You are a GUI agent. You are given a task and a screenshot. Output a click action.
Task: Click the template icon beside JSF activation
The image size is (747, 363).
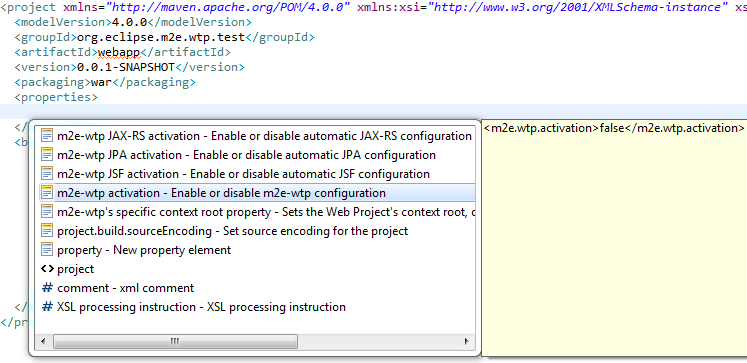click(47, 174)
